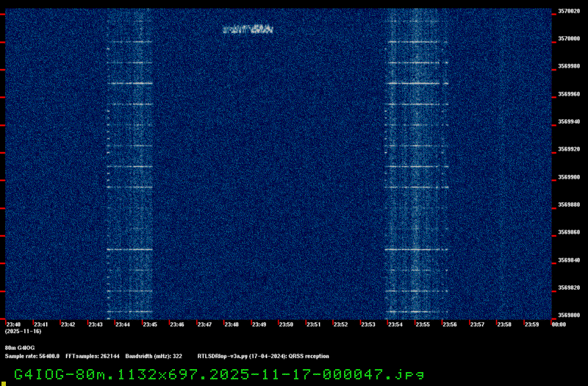Click the Bandwidth (mHz): 322 text
Image resolution: width=588 pixels, height=386 pixels.
[154, 356]
